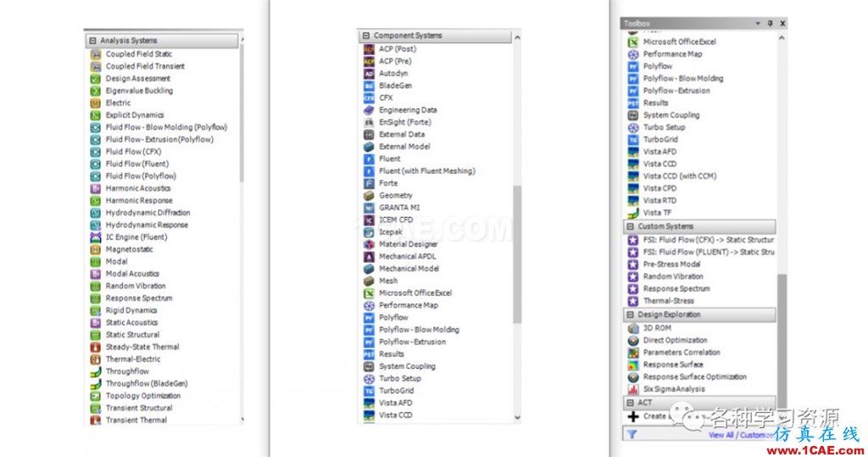Click the Engineering Data icon
Viewport: 868px width, 457px height.
(x=369, y=110)
